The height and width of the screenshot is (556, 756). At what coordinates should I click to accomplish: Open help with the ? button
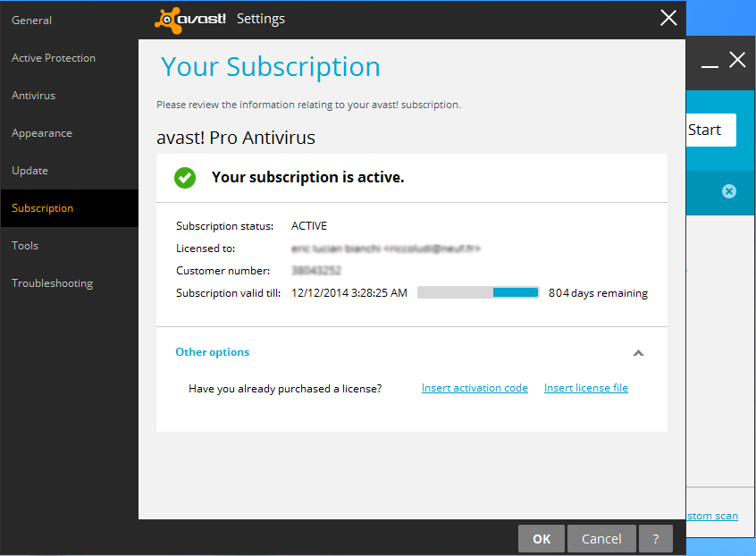(x=656, y=539)
